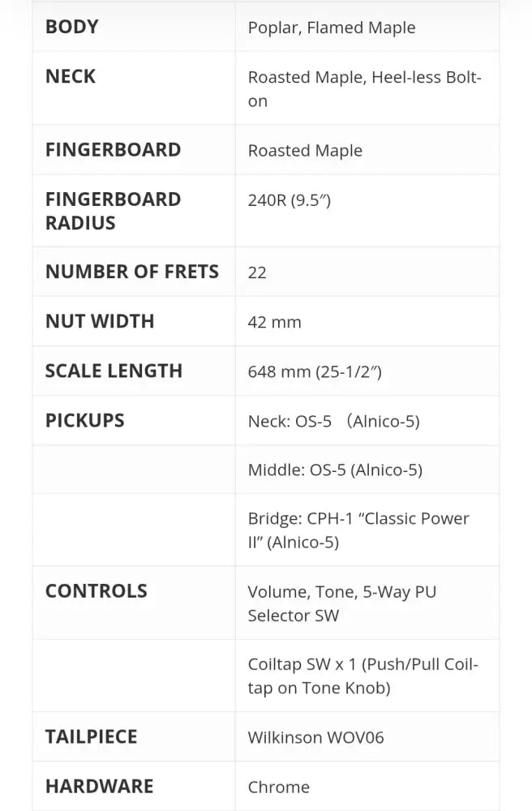
Task: Click the NECK row label
Action: 71,76
